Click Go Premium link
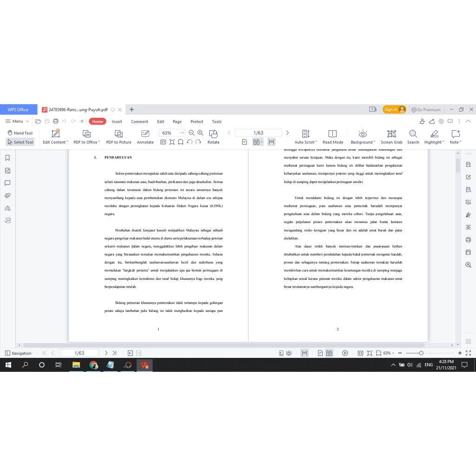476x476 pixels. (425, 110)
